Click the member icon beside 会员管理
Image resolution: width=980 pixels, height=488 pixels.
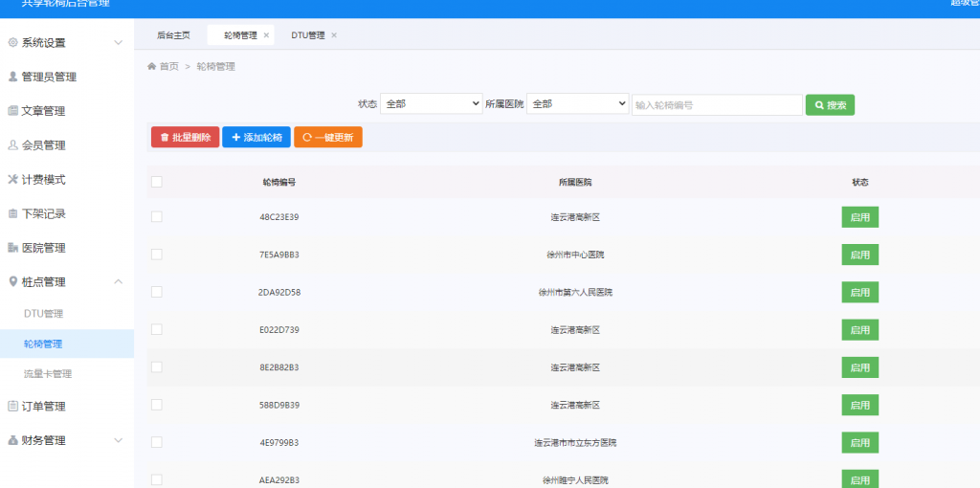pos(12,144)
